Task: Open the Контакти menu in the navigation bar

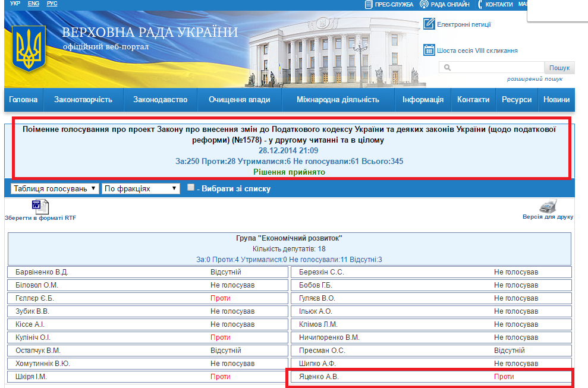Action: 473,100
